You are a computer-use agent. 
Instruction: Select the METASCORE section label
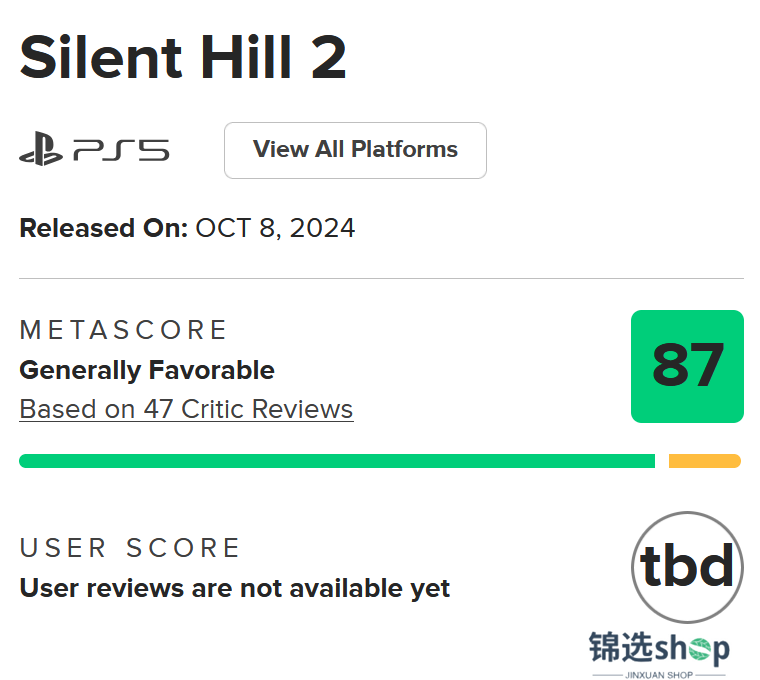pos(123,330)
